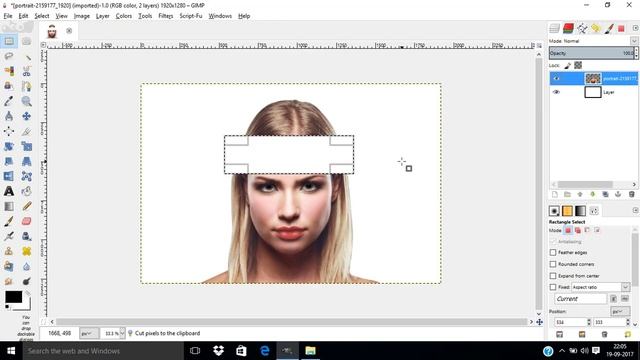Open the Filters menu
Screen dimensions: 640x360
pos(166,16)
